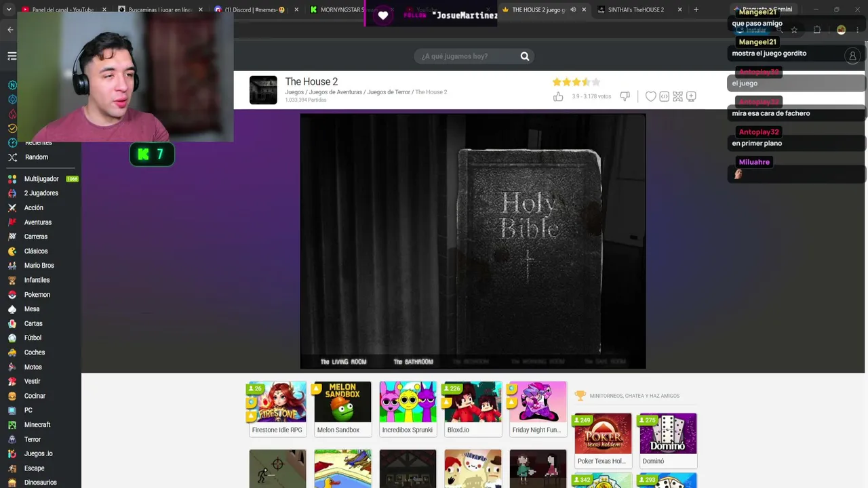Click the thumbs-down dislike icon

(625, 96)
